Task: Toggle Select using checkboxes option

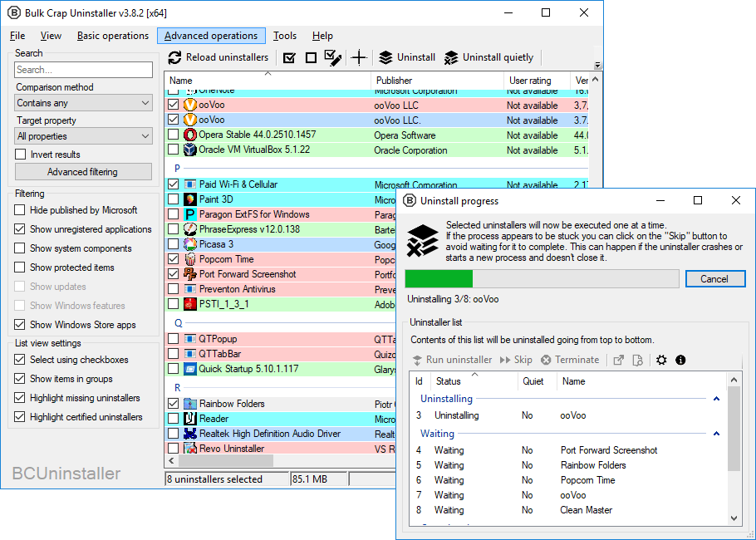Action: click(x=20, y=360)
